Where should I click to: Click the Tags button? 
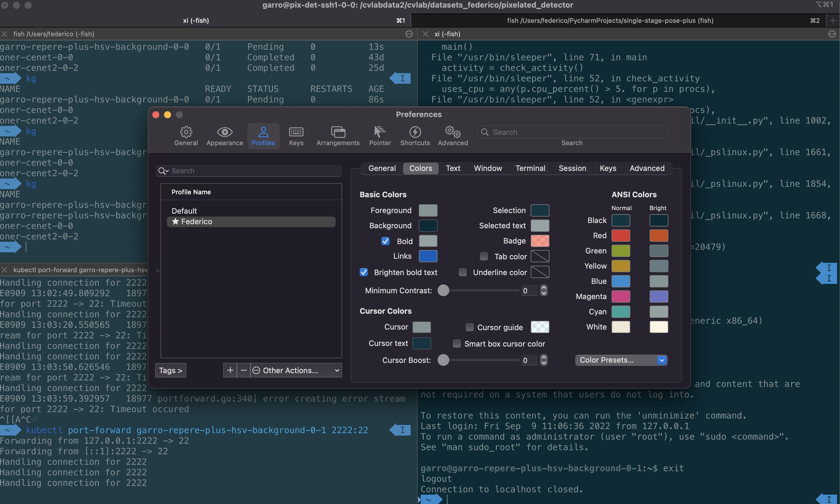point(170,370)
